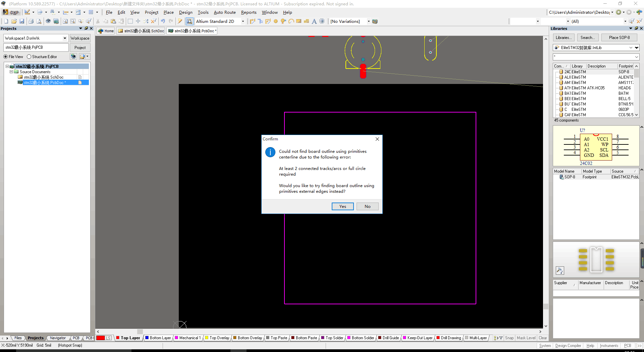Open the (All) filter dropdown
The image size is (644, 352).
point(625,21)
